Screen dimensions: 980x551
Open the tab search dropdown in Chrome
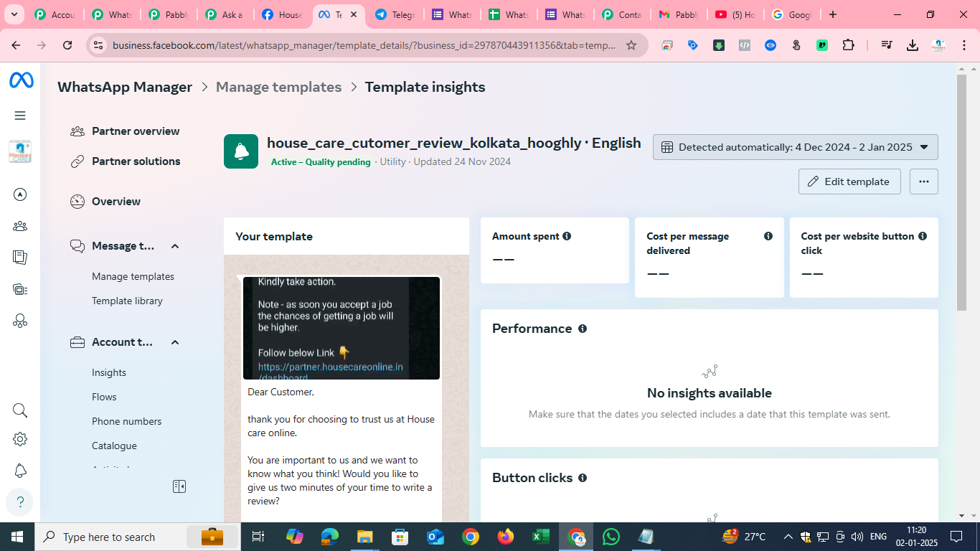pos(14,14)
